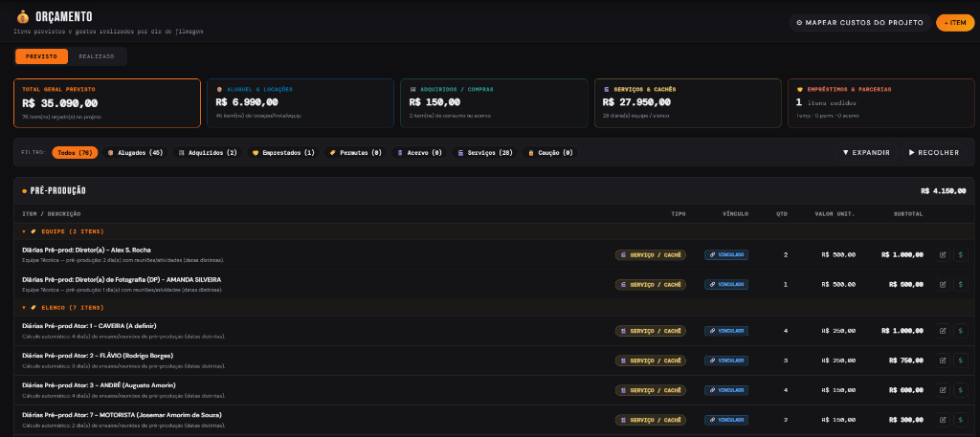
Task: Select the Adquiridos / Compras card
Action: click(x=495, y=103)
